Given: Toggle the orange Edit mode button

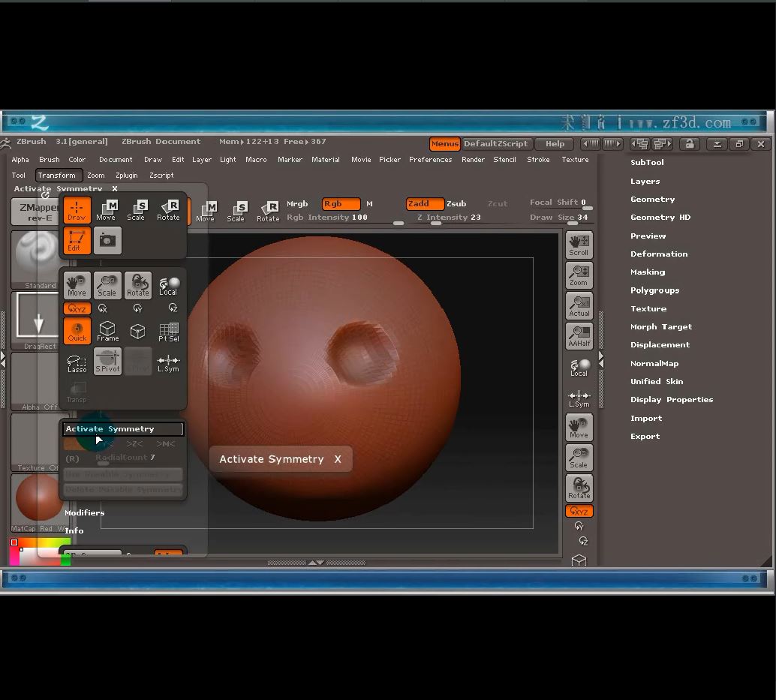Looking at the screenshot, I should [x=77, y=240].
